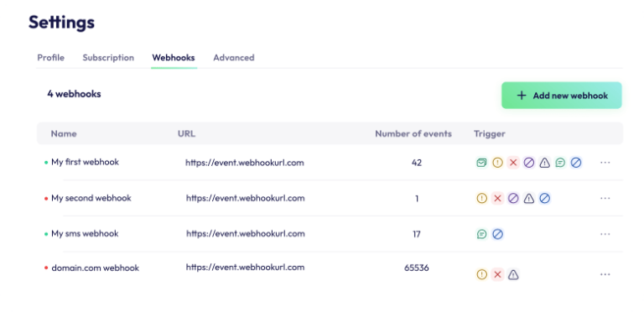Click the URL column header
This screenshot has width=644, height=312.
186,133
